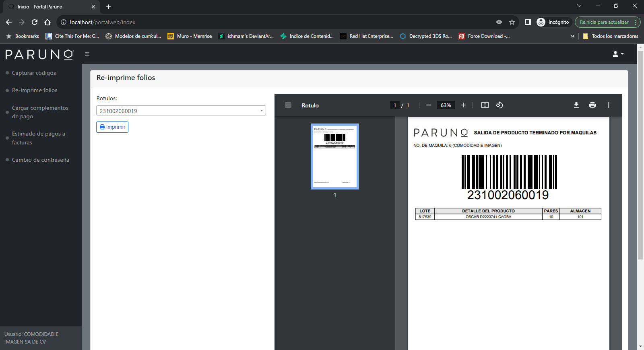Open PDF viewer more actions menu
The width and height of the screenshot is (644, 350).
pyautogui.click(x=609, y=105)
